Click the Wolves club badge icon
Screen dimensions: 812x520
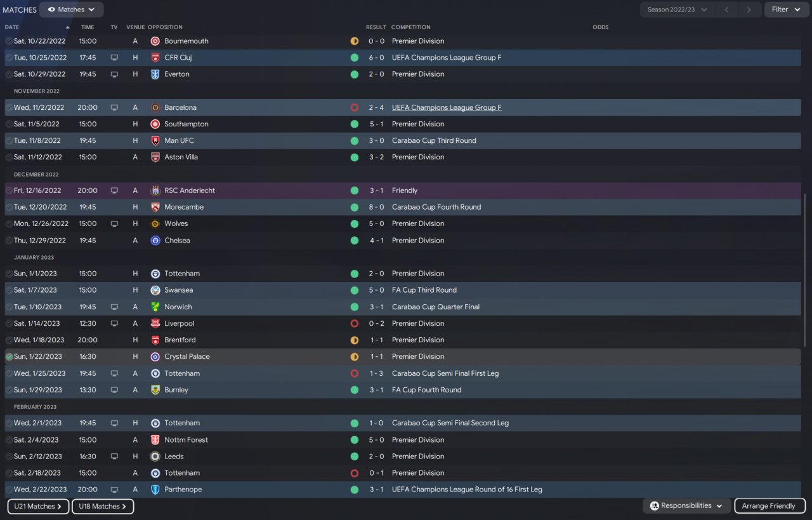point(155,223)
